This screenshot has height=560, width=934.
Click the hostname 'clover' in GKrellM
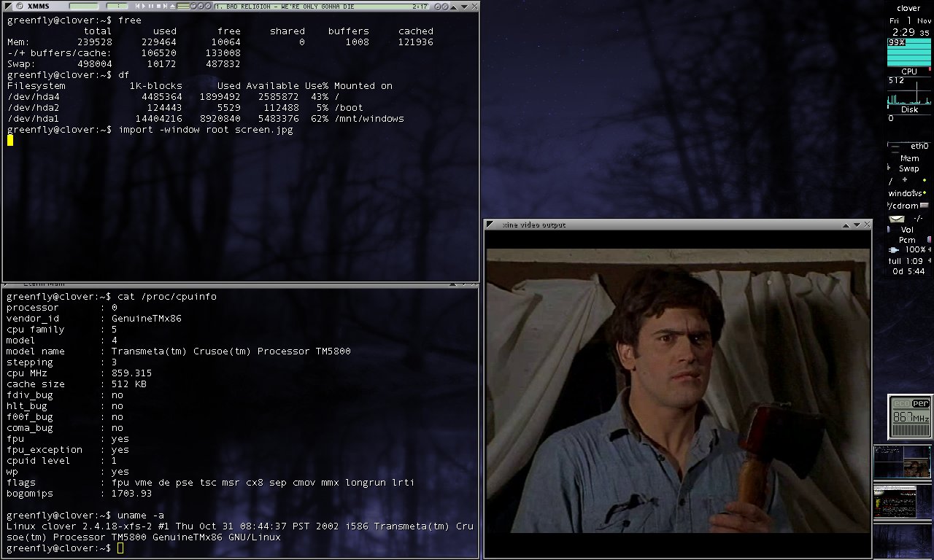point(908,8)
